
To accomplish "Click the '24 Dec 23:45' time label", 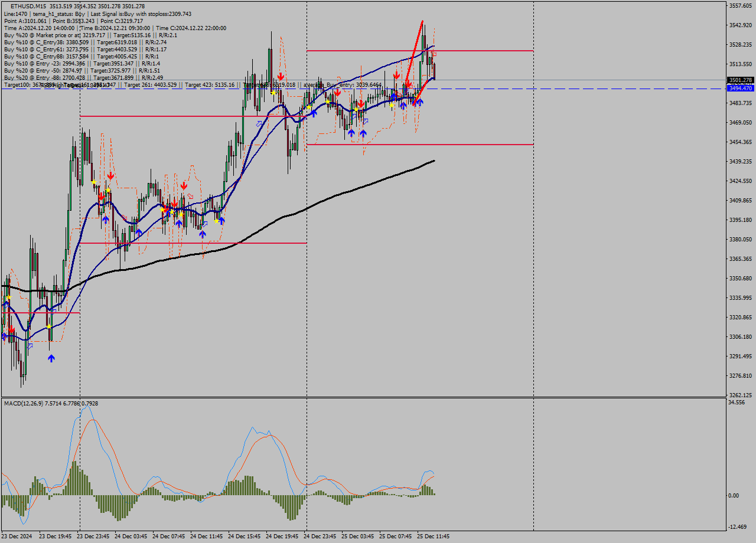I will pyautogui.click(x=320, y=537).
